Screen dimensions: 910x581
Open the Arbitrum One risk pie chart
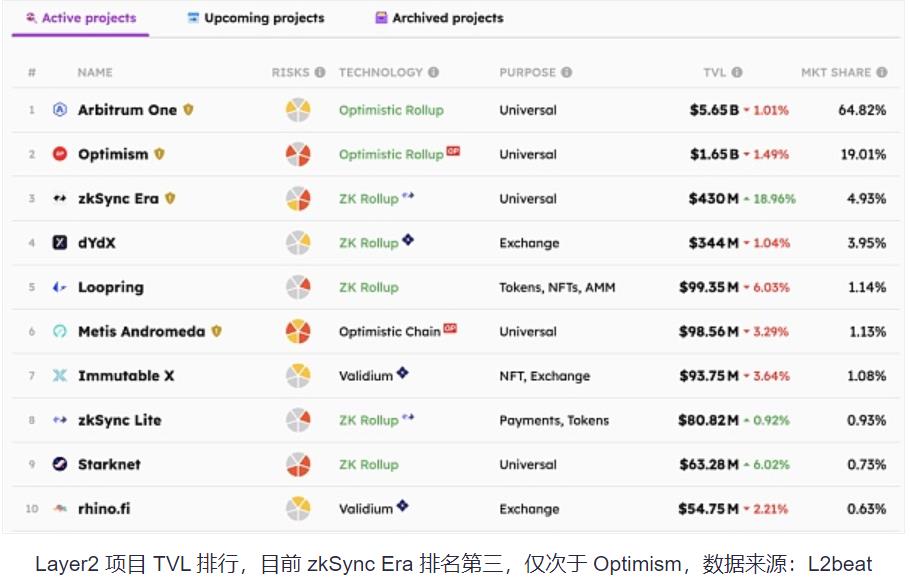(298, 110)
